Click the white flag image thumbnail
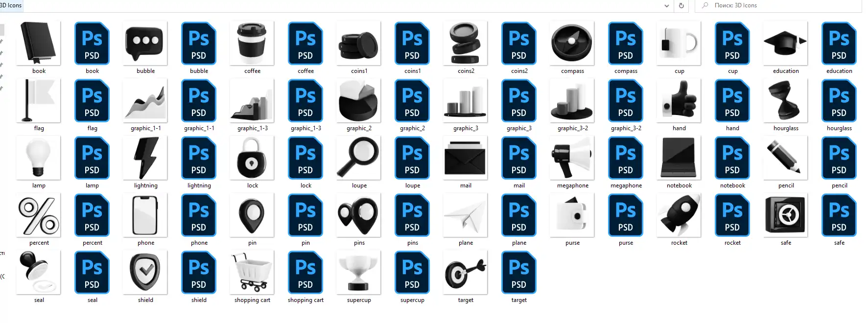The height and width of the screenshot is (323, 868). click(39, 100)
